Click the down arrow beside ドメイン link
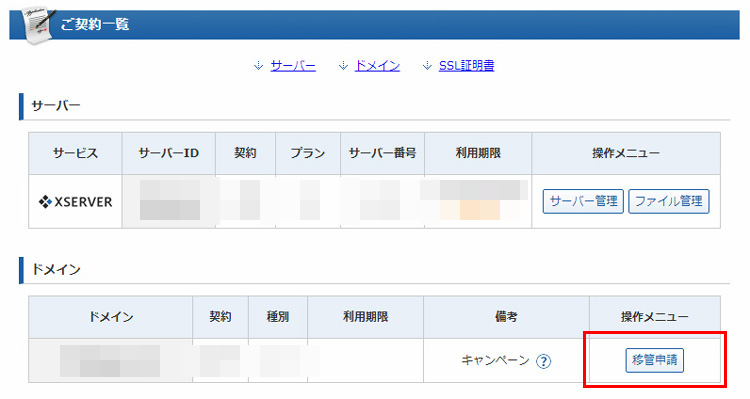750x399 pixels. coord(343,66)
